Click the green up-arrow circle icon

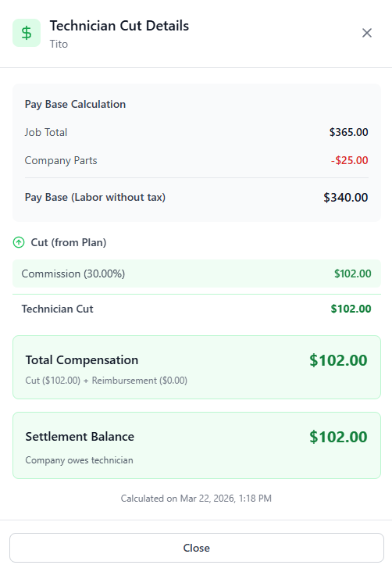(19, 242)
